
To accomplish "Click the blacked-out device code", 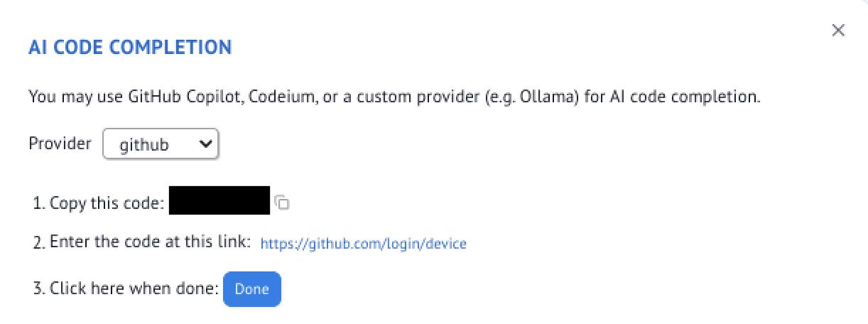I will (219, 200).
